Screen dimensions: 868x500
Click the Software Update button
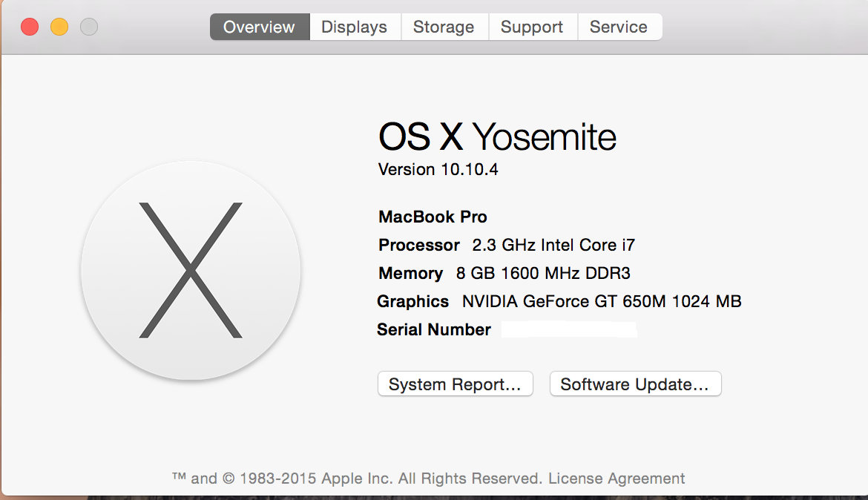pyautogui.click(x=635, y=384)
